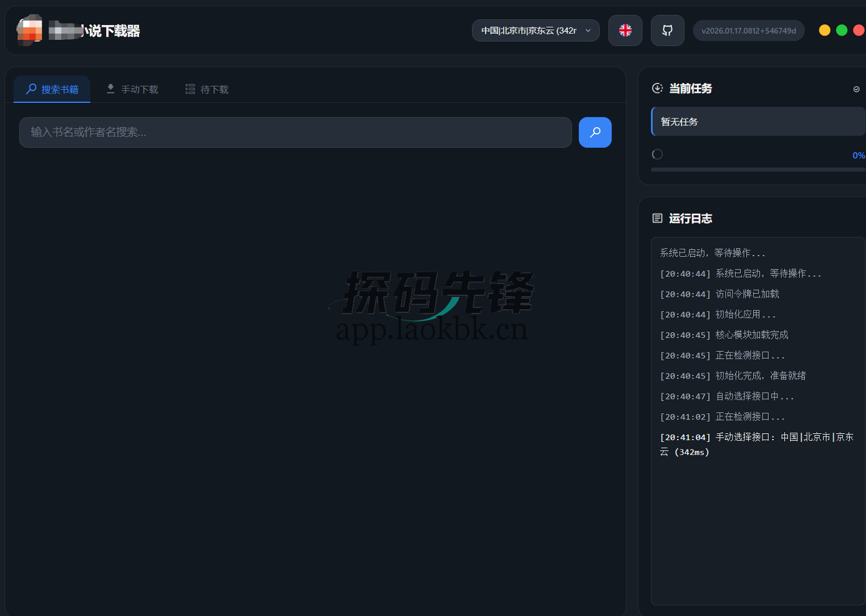Click the download icon on 手动下载 tab
Viewport: 866px width, 616px height.
[110, 89]
